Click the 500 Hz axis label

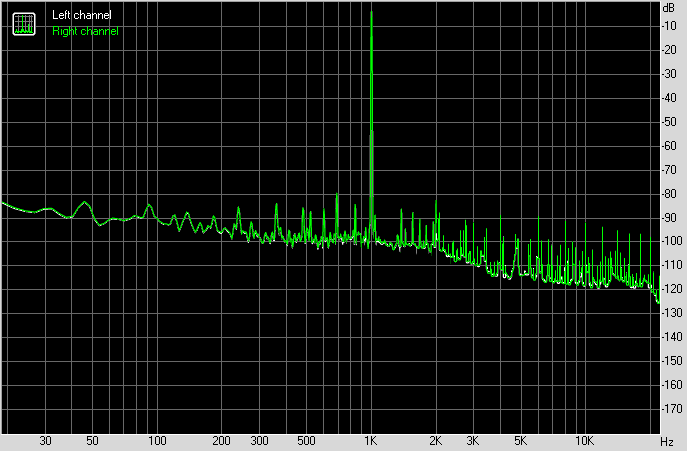(306, 441)
